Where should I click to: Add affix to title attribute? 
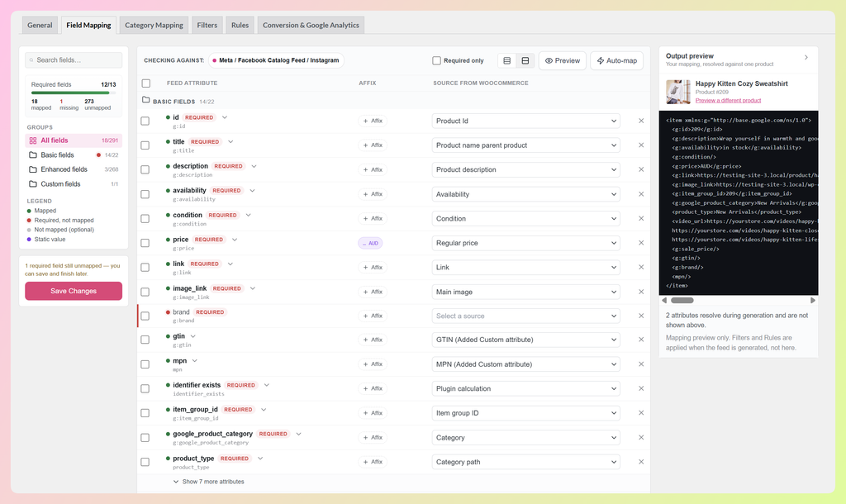[x=373, y=145]
